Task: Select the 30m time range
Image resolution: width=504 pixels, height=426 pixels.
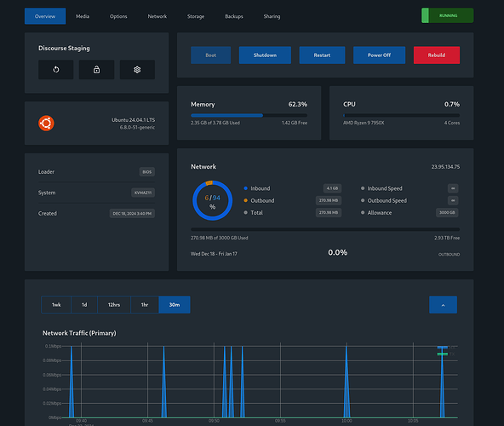Action: pos(175,305)
